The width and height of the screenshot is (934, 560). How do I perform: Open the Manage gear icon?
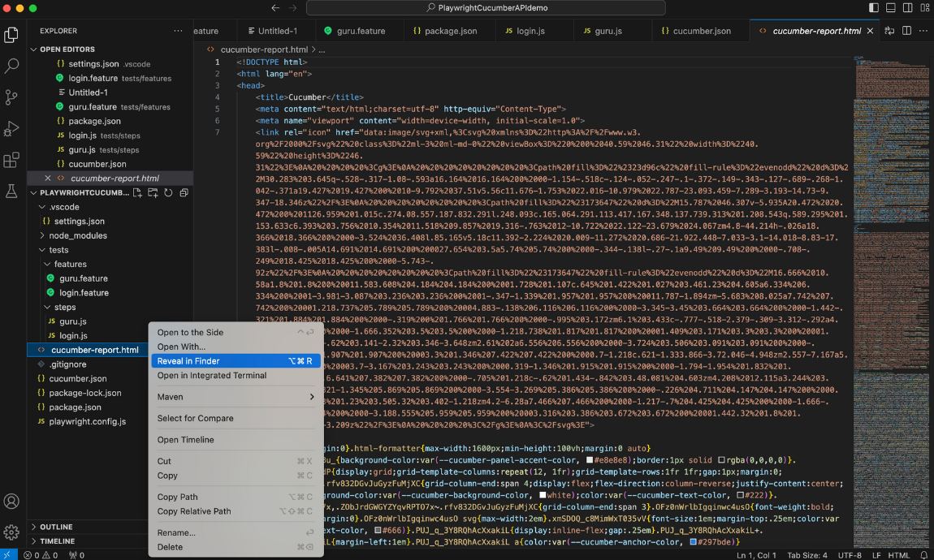[x=11, y=532]
